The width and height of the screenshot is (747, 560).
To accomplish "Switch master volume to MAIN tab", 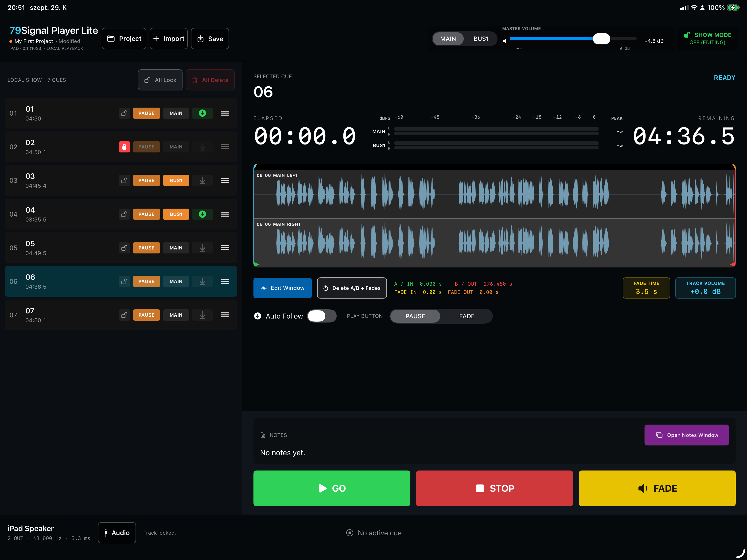I will tap(448, 39).
